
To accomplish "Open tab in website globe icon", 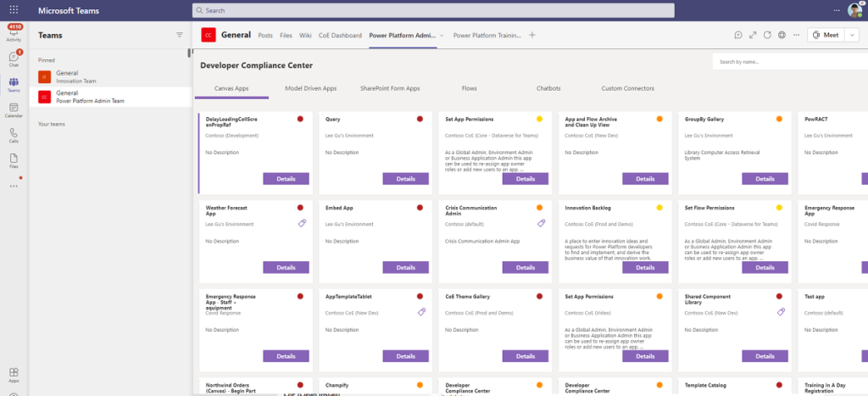I will [782, 35].
